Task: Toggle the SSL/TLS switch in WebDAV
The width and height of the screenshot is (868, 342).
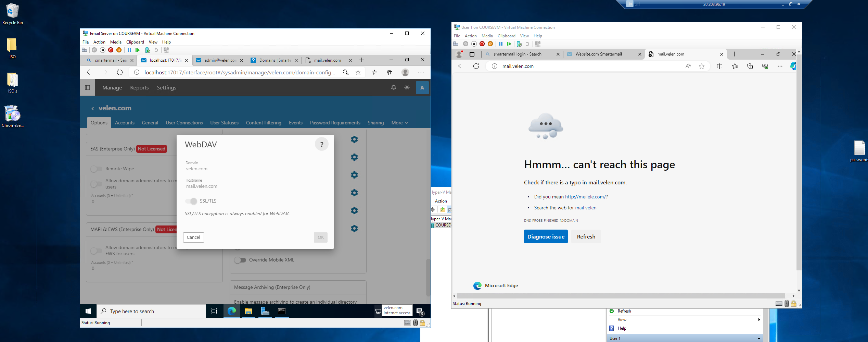Action: (x=191, y=201)
